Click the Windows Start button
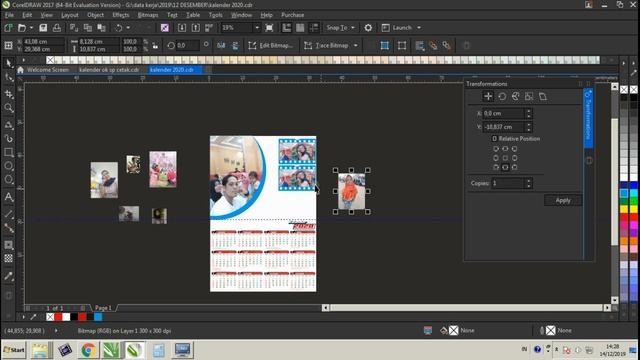 (x=14, y=350)
